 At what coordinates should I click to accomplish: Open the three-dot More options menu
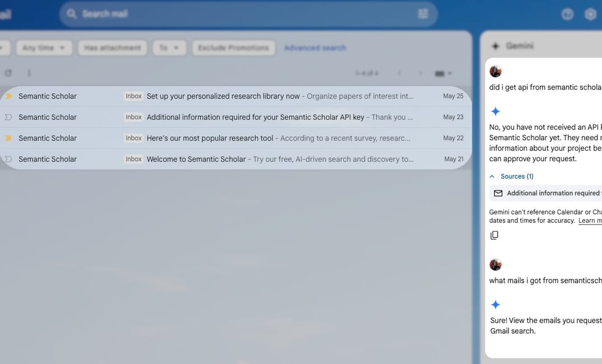coord(29,73)
